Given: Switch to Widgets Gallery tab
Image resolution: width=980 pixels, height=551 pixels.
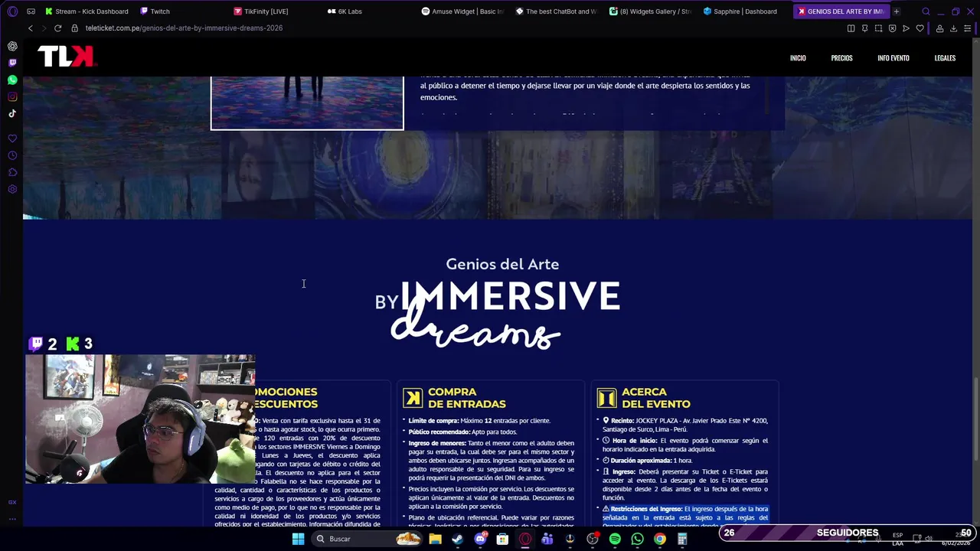Looking at the screenshot, I should [x=650, y=11].
